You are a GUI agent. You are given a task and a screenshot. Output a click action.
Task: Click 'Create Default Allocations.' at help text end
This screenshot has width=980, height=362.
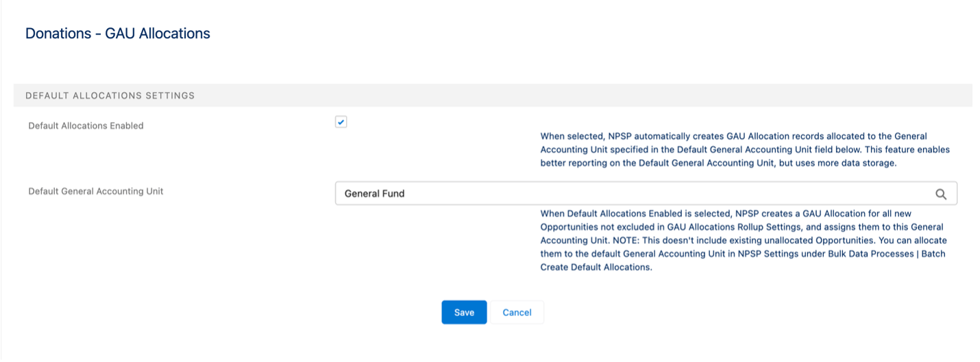point(596,267)
